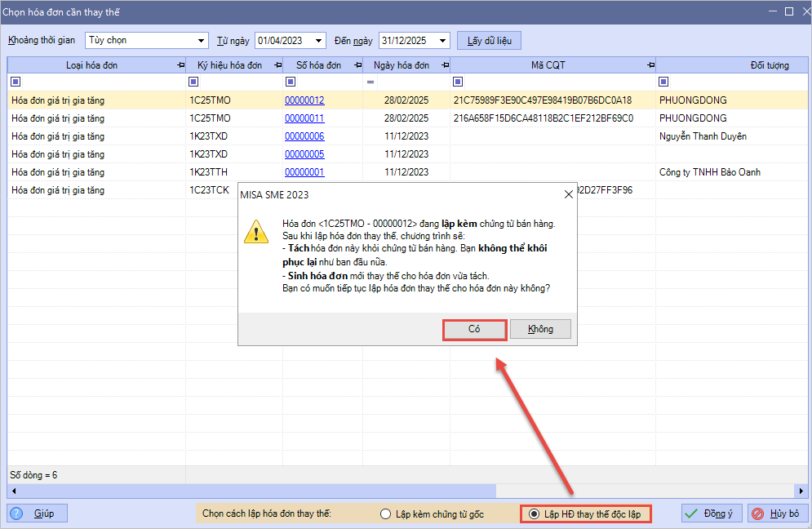
Task: Open Khoảng thời gian dropdown
Action: [202, 40]
